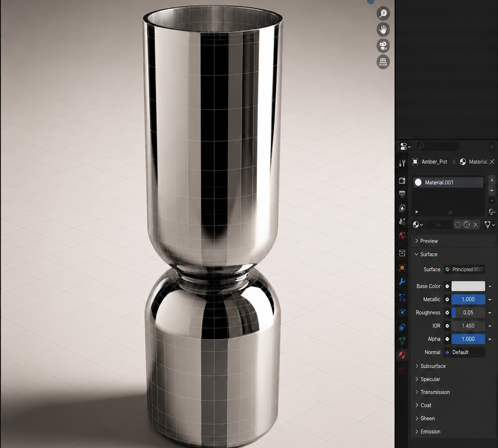Open the View Layer properties tab

[402, 208]
